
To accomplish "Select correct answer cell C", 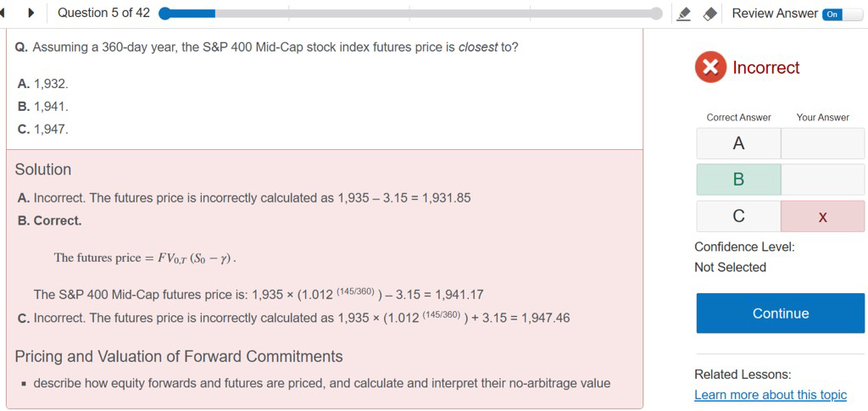I will pyautogui.click(x=738, y=216).
